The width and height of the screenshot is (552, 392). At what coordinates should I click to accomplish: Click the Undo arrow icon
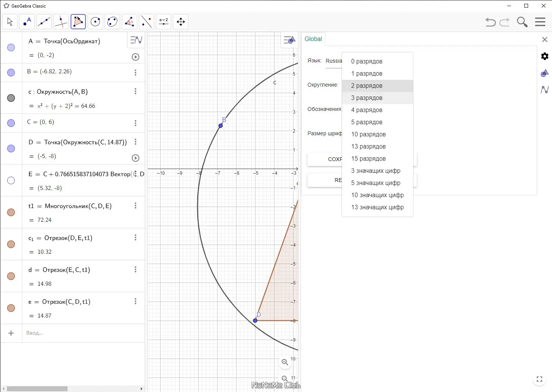(x=490, y=22)
